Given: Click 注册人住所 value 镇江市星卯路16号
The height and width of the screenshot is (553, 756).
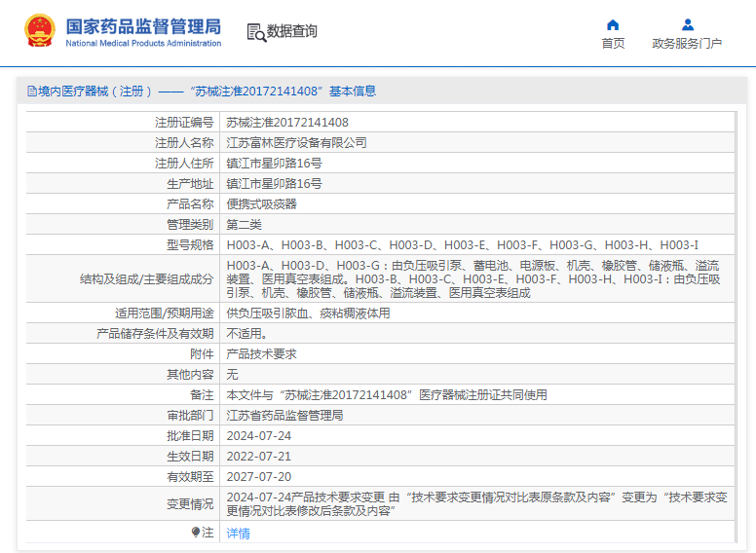Looking at the screenshot, I should coord(275,164).
